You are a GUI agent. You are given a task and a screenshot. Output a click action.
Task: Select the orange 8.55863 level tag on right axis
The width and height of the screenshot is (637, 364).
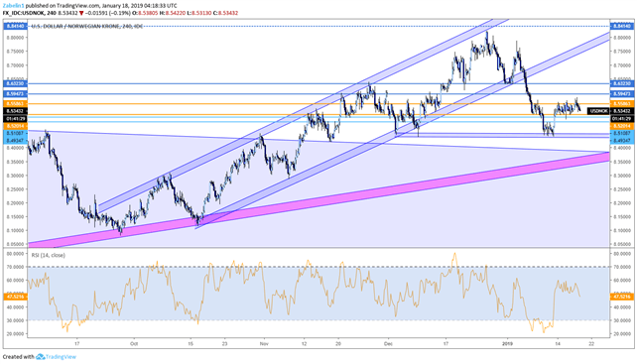[x=621, y=104]
